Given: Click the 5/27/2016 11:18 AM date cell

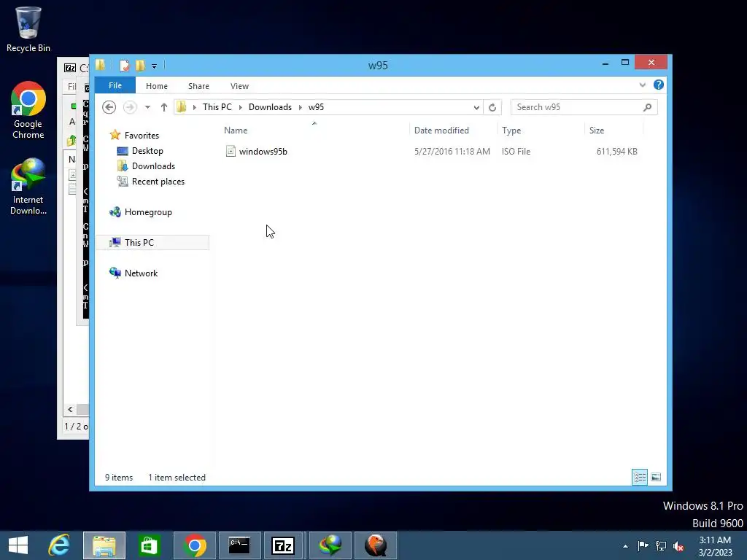Looking at the screenshot, I should click(452, 152).
